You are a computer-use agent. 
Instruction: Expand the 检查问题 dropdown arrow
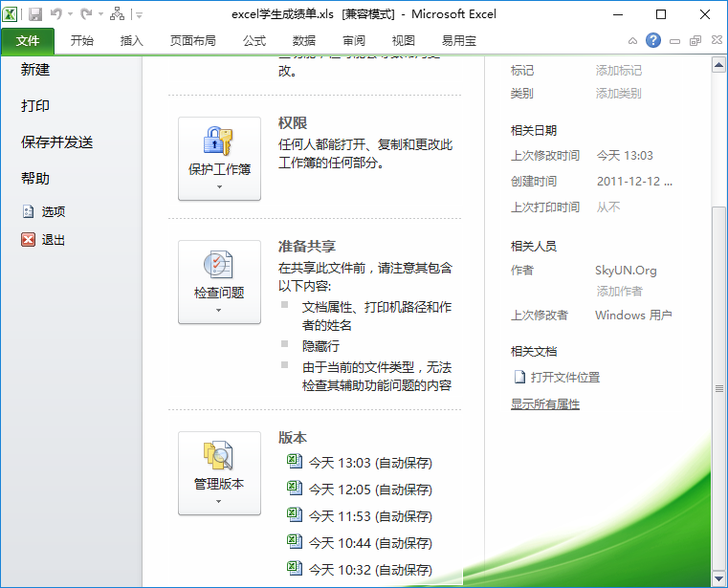coord(219,310)
